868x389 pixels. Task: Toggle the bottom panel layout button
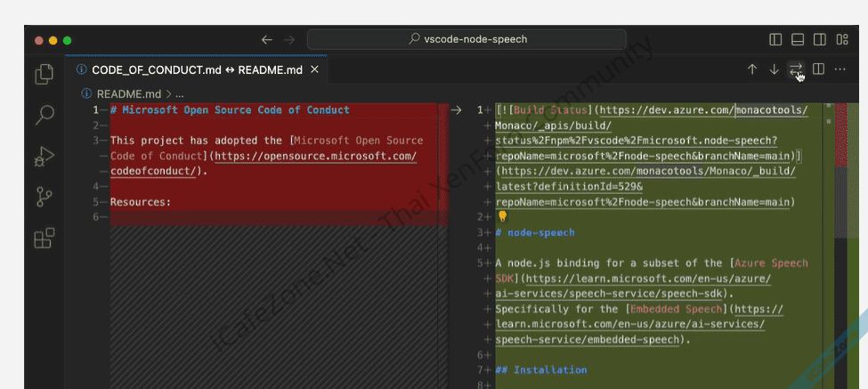click(798, 39)
